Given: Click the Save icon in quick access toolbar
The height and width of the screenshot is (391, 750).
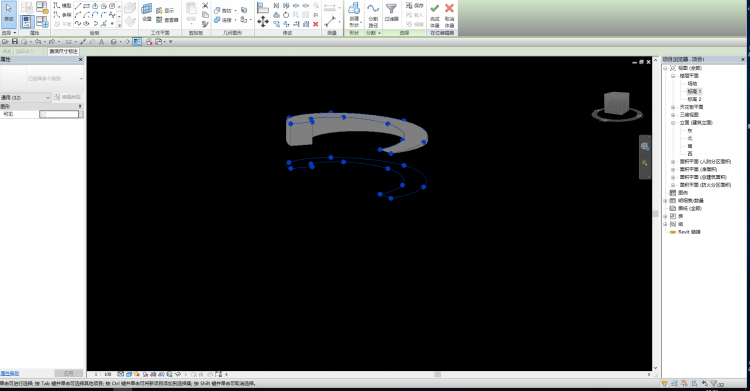Looking at the screenshot, I should point(14,42).
